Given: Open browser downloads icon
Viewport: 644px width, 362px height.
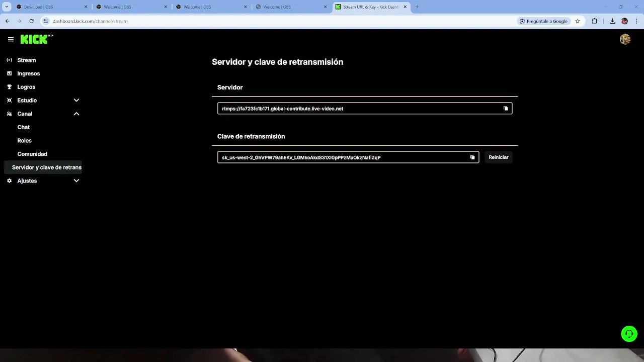Looking at the screenshot, I should 612,21.
